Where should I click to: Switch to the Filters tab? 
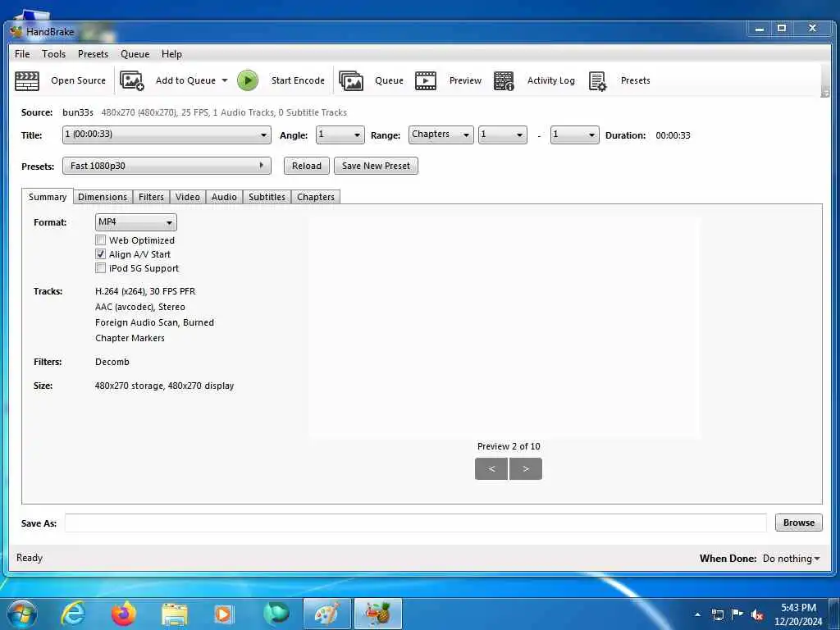[x=151, y=197]
